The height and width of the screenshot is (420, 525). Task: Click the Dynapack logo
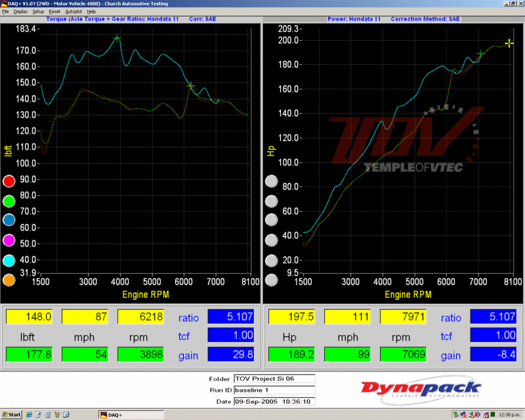click(x=421, y=389)
